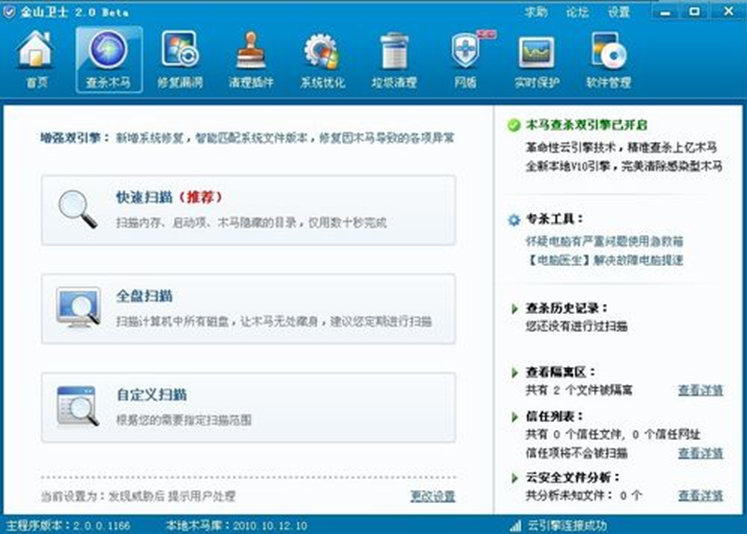
Task: Expand the 云安全文件分析 arrow
Action: point(515,478)
